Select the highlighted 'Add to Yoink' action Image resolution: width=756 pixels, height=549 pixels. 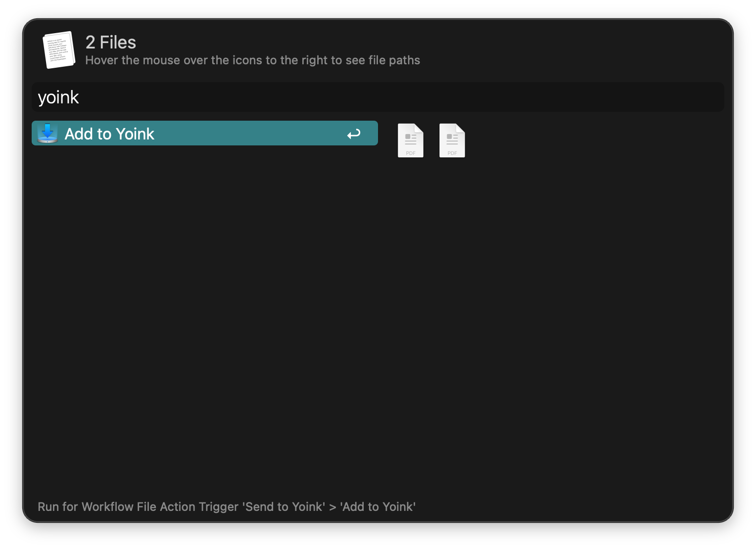pyautogui.click(x=204, y=133)
